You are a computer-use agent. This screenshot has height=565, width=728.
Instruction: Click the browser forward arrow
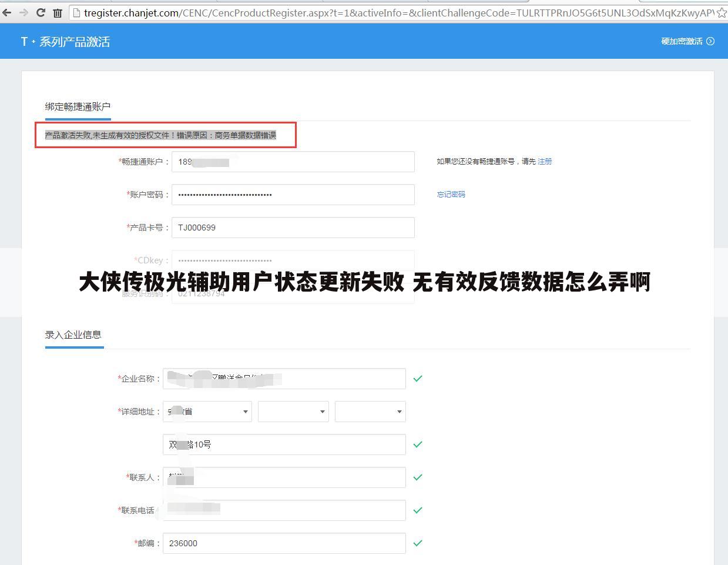(24, 12)
